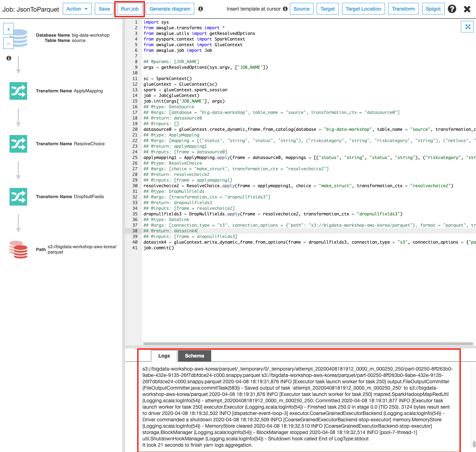Switch to the Schema tab
The image size is (476, 452).
pos(194,356)
